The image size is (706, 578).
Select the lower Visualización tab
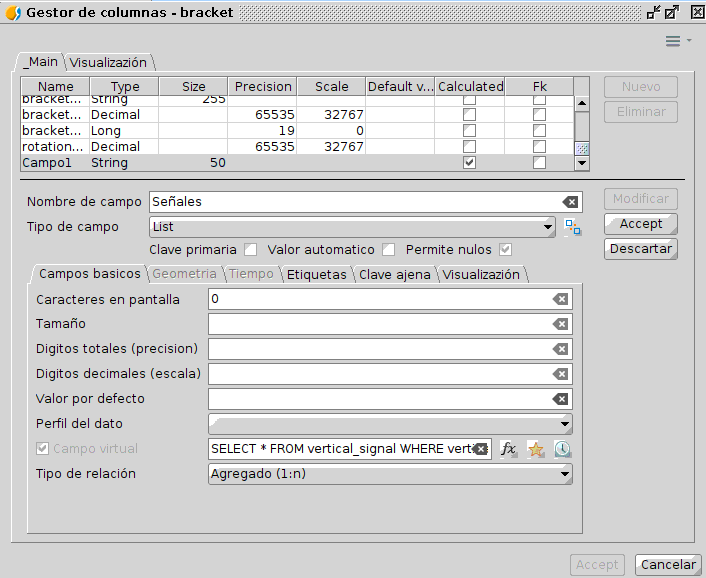(481, 275)
